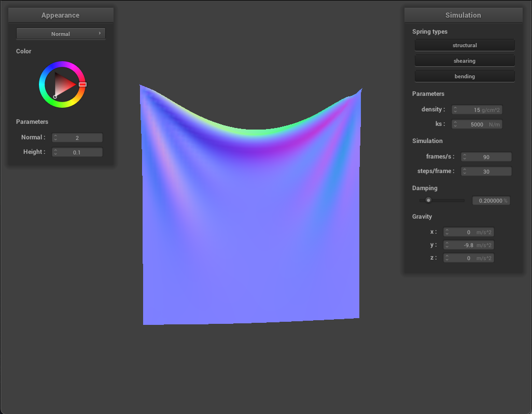Click the Gravity y stepper arrows
The width and height of the screenshot is (532, 414).
click(447, 245)
